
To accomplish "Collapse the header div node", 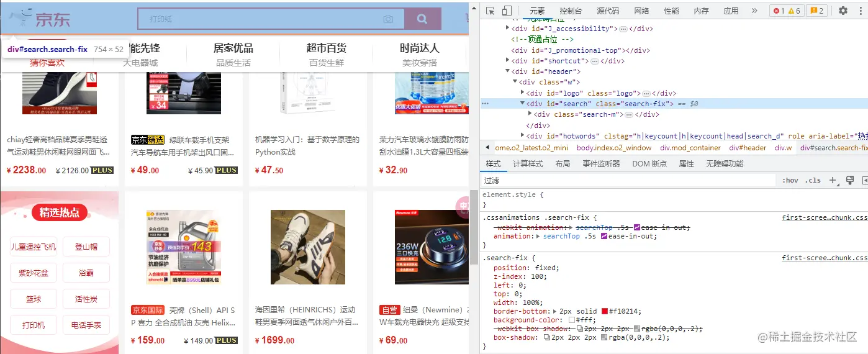I will click(x=508, y=71).
